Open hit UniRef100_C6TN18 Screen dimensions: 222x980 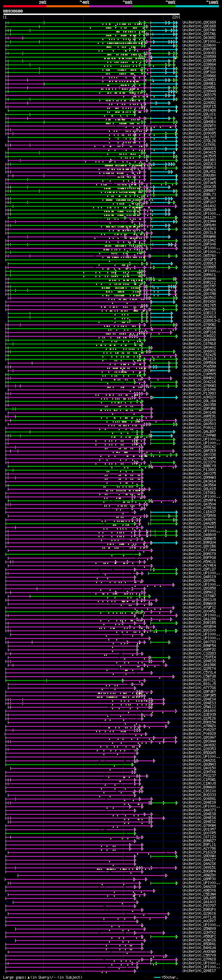click(x=199, y=343)
